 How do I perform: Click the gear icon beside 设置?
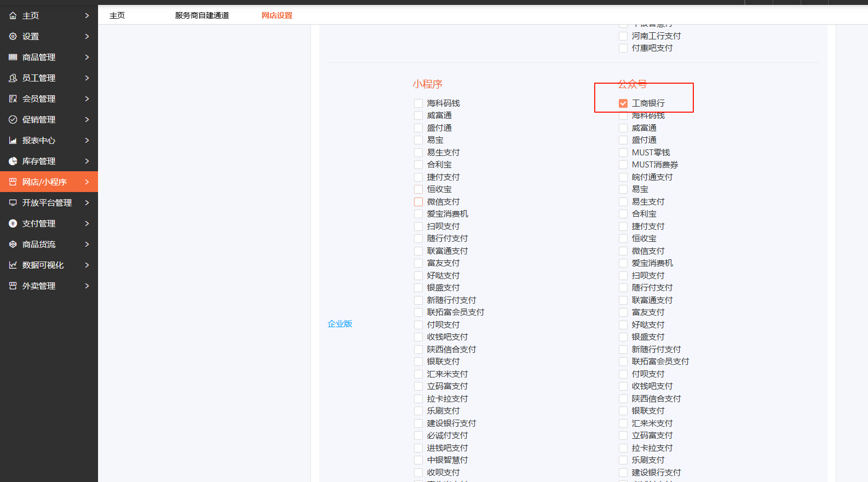(x=13, y=37)
